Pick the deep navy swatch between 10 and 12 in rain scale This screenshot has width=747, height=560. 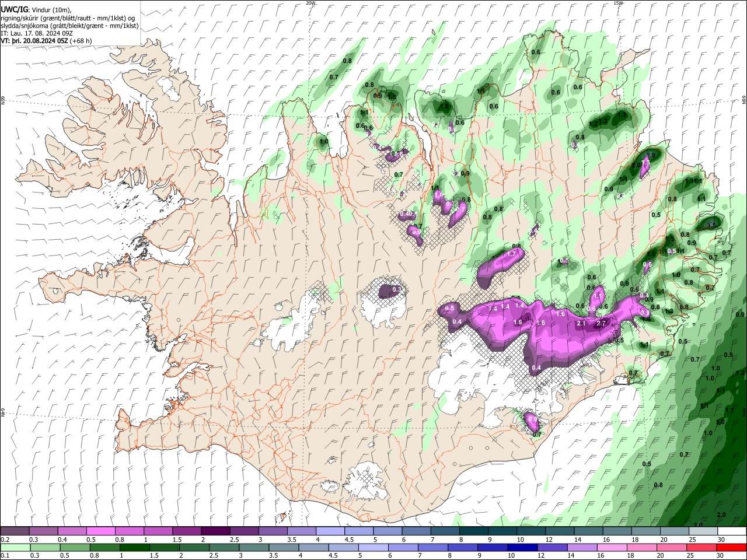(x=521, y=547)
